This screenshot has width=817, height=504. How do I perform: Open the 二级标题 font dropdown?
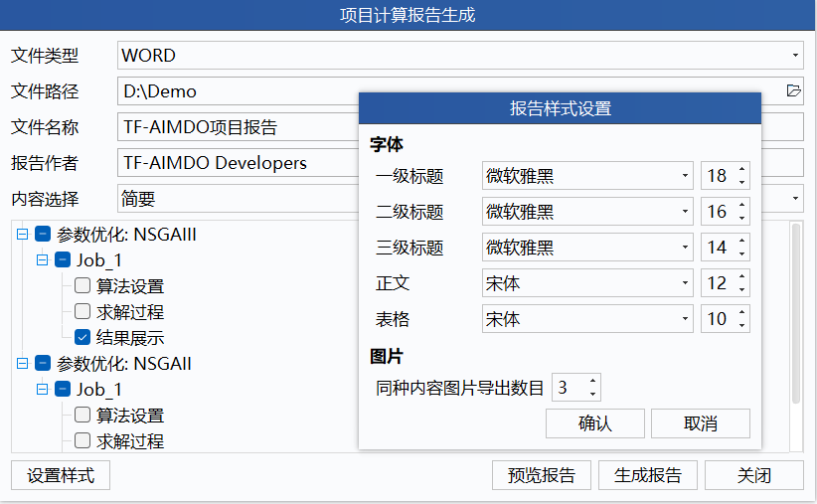(x=685, y=212)
